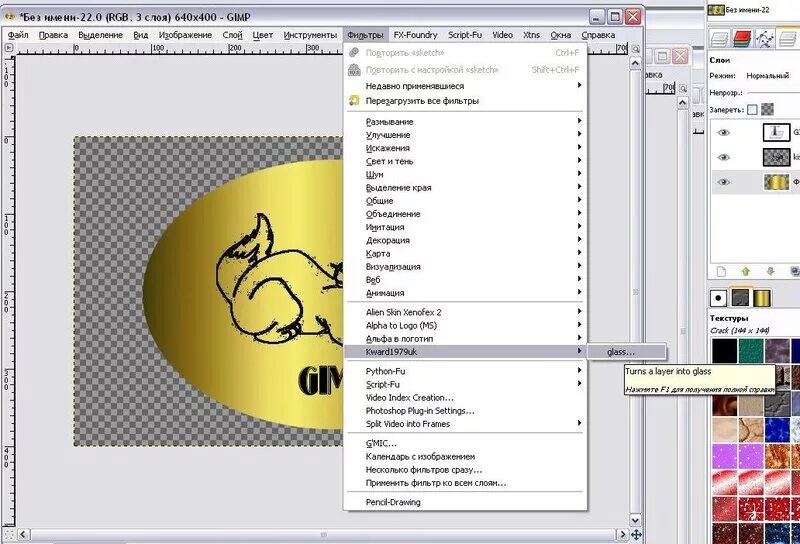Choose Применить фильтр ко всем слоям...
Image resolution: width=800 pixels, height=544 pixels.
(x=465, y=483)
